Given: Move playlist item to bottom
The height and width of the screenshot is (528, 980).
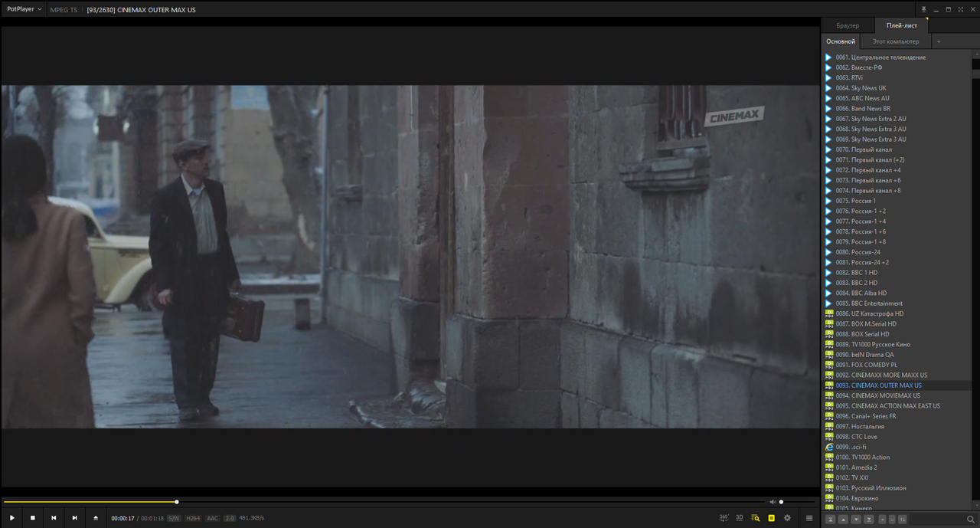Looking at the screenshot, I should pyautogui.click(x=869, y=520).
